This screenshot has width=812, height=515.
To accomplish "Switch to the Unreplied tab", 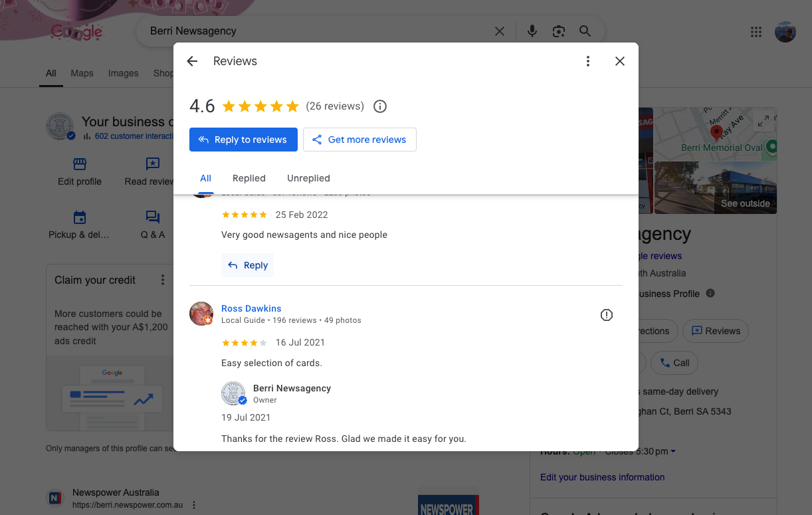I will 308,178.
